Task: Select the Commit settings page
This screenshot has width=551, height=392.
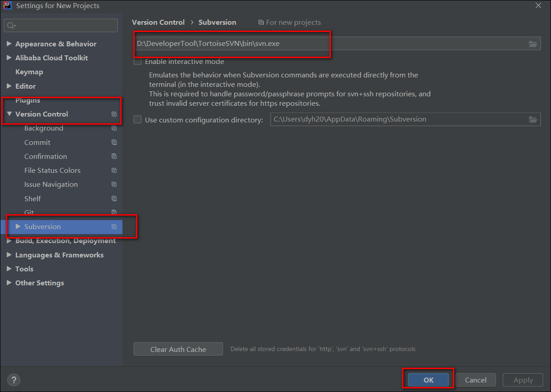Action: click(37, 142)
